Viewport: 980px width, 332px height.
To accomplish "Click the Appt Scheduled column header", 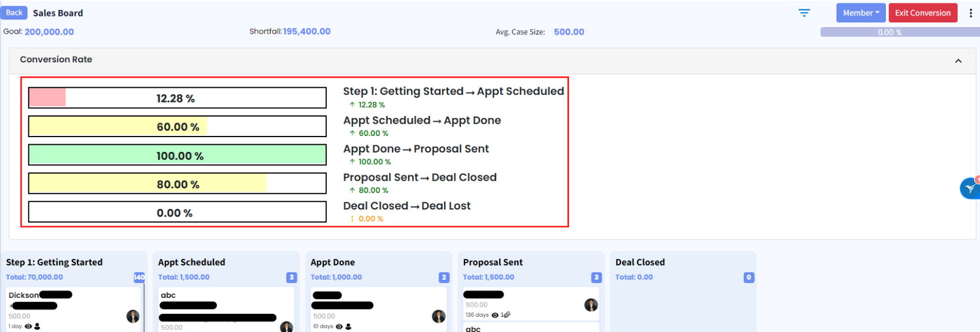I will click(192, 263).
